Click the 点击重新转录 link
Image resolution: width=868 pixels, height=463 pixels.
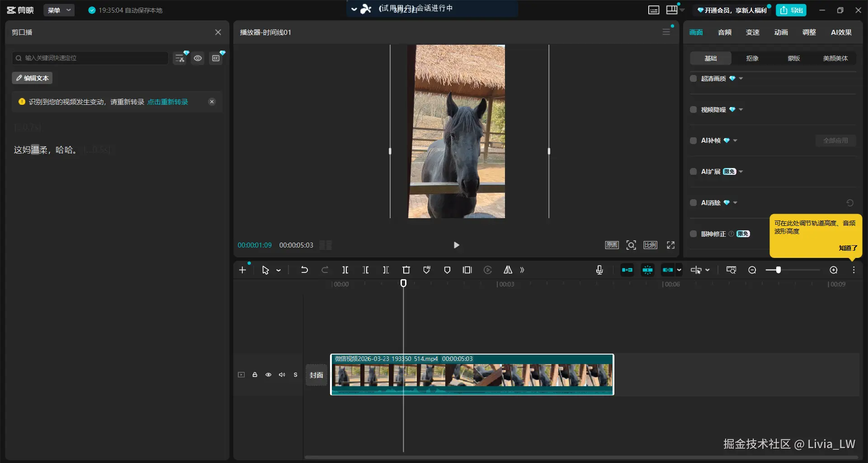coord(167,102)
